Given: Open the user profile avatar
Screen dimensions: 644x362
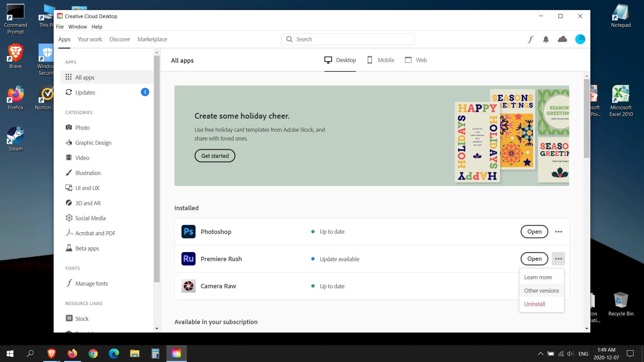Looking at the screenshot, I should point(580,39).
